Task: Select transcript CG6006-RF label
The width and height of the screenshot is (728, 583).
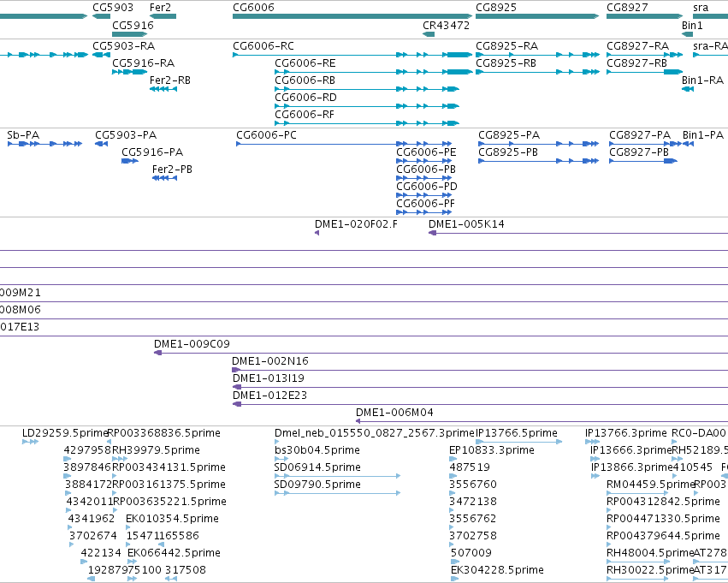Action: click(x=305, y=115)
